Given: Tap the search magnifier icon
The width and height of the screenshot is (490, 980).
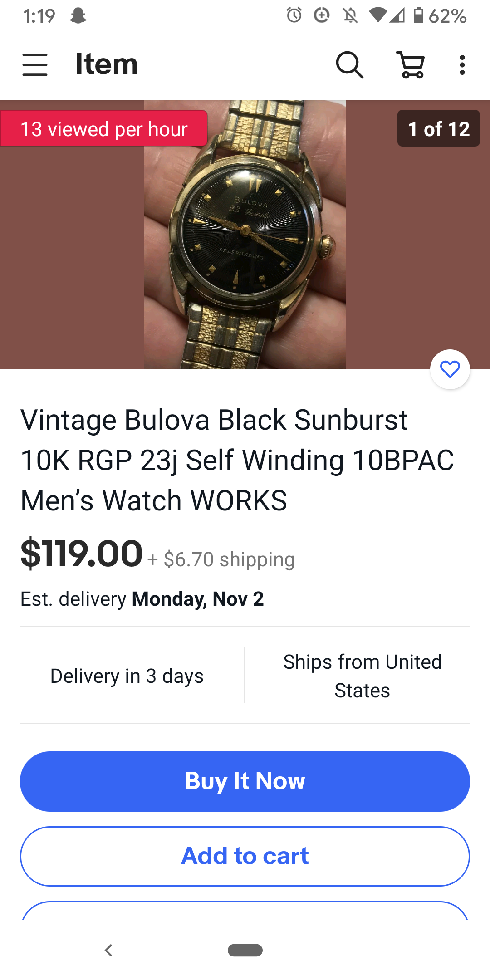Looking at the screenshot, I should click(349, 65).
